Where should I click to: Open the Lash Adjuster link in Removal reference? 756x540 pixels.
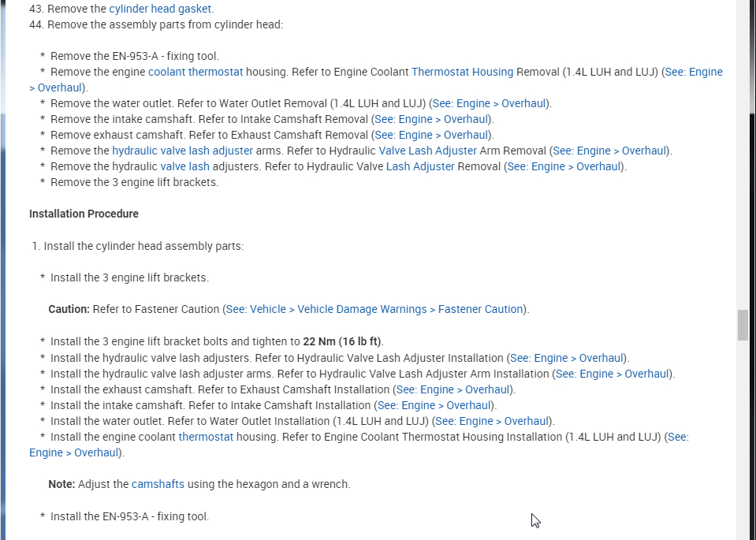click(420, 166)
